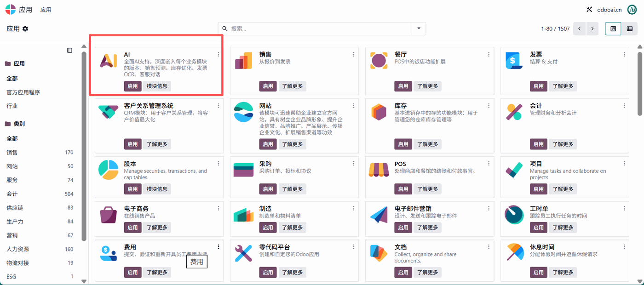Viewport: 644px width, 285px height.
Task: Go to previous page of apps
Action: coord(580,28)
